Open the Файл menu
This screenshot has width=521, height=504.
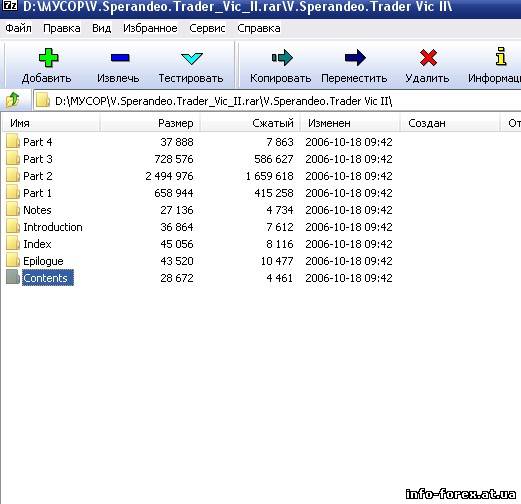coord(18,28)
